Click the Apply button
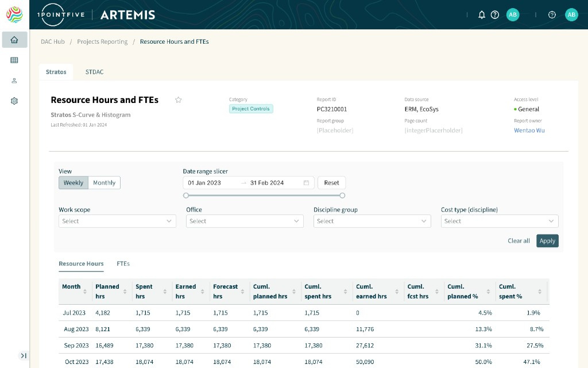 point(547,241)
